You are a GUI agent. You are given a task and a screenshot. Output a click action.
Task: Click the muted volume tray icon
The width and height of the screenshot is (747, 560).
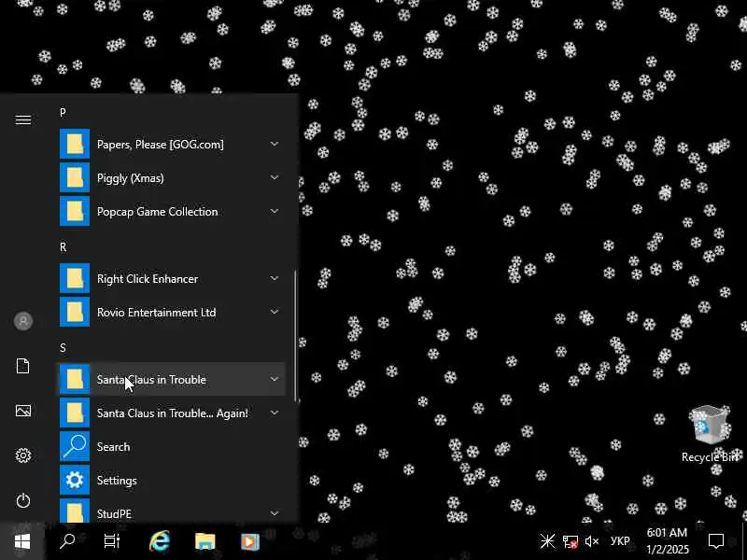click(591, 541)
